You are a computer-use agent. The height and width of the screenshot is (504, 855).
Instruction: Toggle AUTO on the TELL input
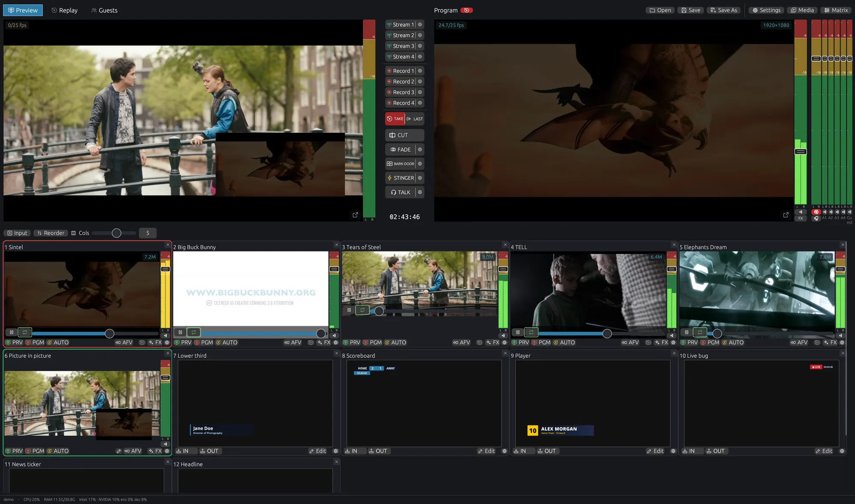tap(564, 343)
